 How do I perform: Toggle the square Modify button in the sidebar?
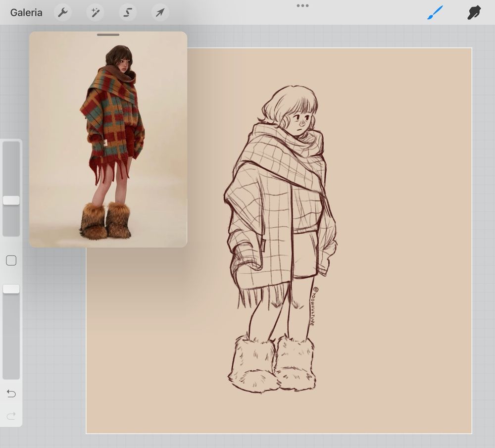pyautogui.click(x=11, y=260)
